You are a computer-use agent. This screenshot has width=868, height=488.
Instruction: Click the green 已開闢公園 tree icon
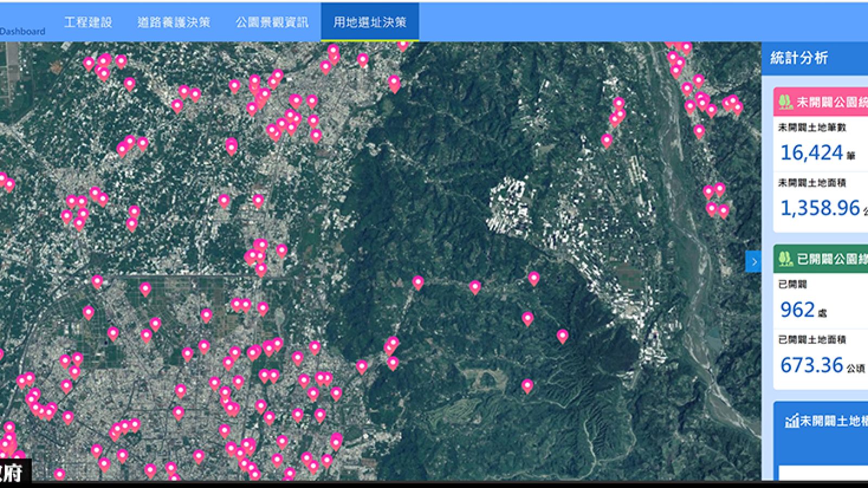point(785,259)
